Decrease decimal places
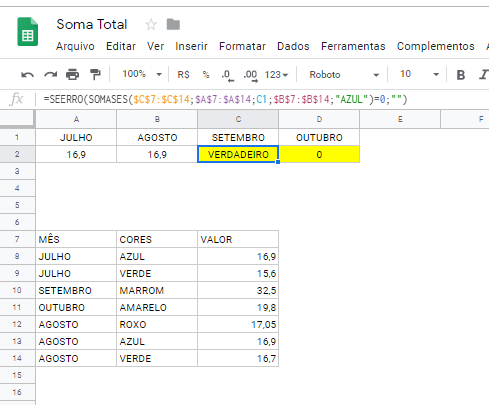This screenshot has height=405, width=489. click(x=228, y=75)
